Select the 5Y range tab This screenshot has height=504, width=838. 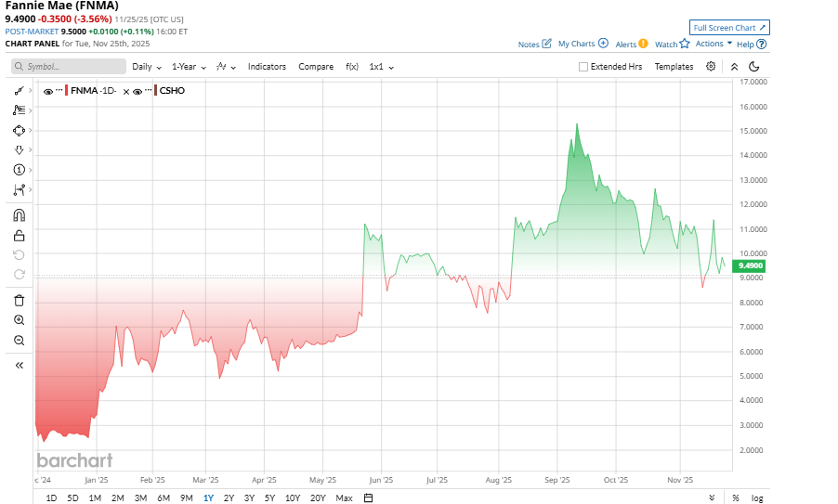click(x=270, y=498)
